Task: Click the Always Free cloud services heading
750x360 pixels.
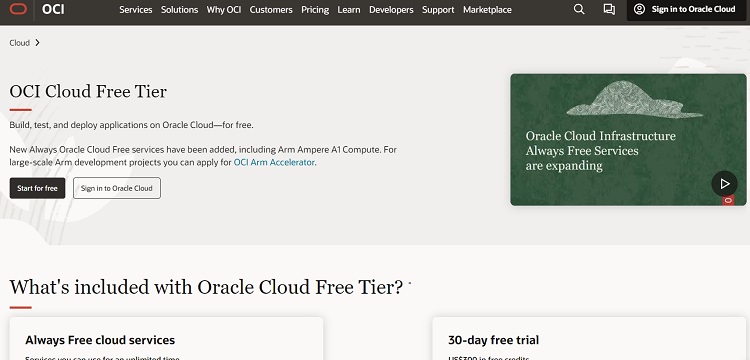Action: [x=100, y=340]
